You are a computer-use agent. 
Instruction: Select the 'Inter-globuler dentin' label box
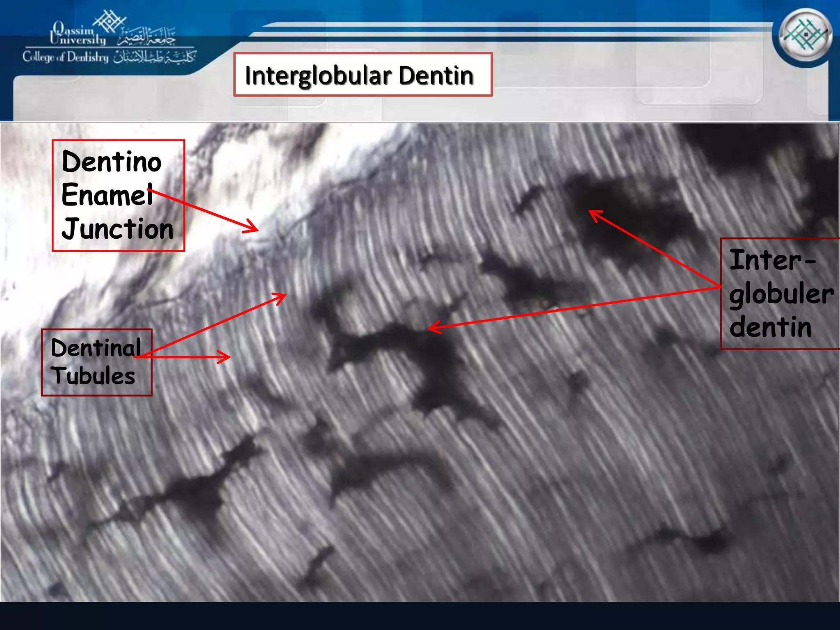781,294
